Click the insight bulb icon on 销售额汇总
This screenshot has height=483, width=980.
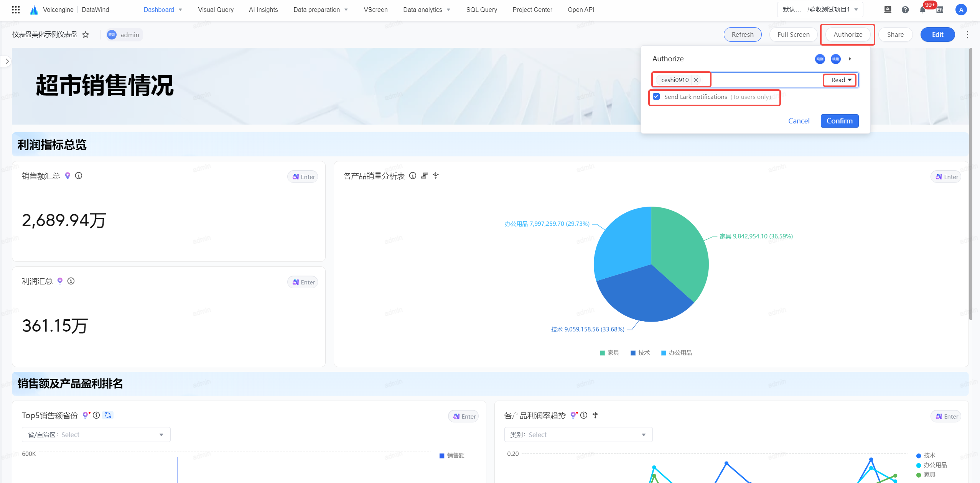click(68, 176)
